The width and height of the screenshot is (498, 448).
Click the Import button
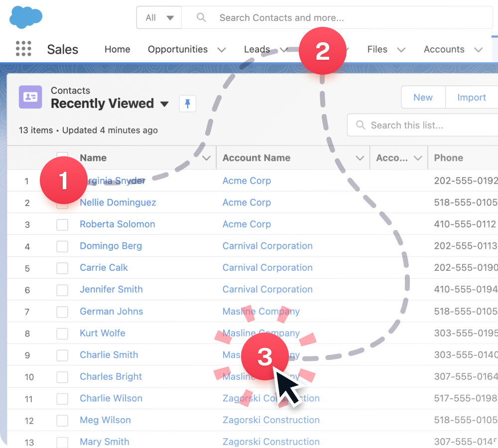tap(471, 97)
